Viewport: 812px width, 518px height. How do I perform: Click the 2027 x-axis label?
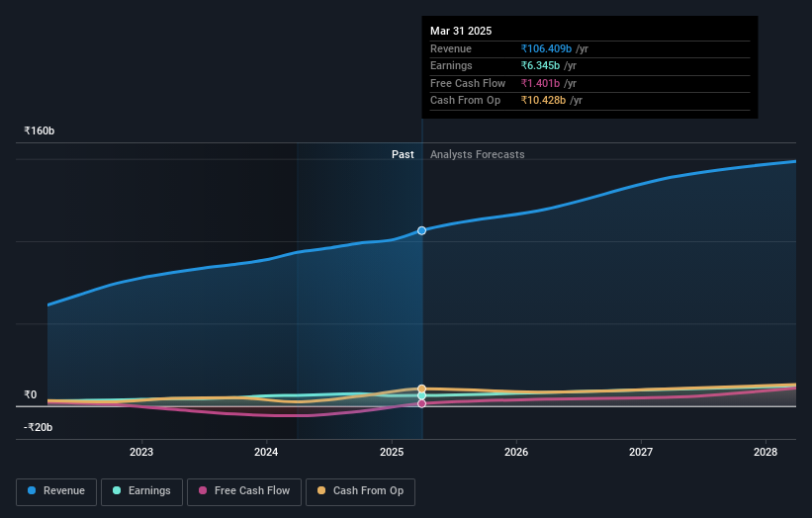coord(641,453)
